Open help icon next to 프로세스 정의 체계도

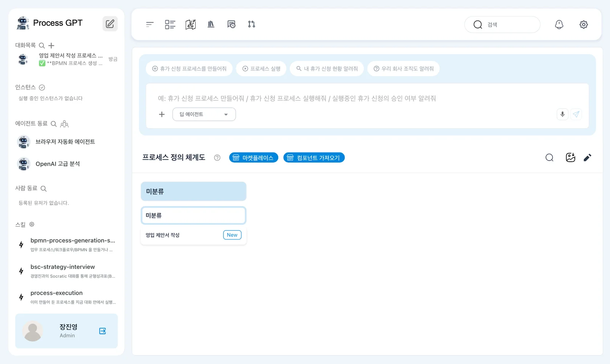[217, 158]
